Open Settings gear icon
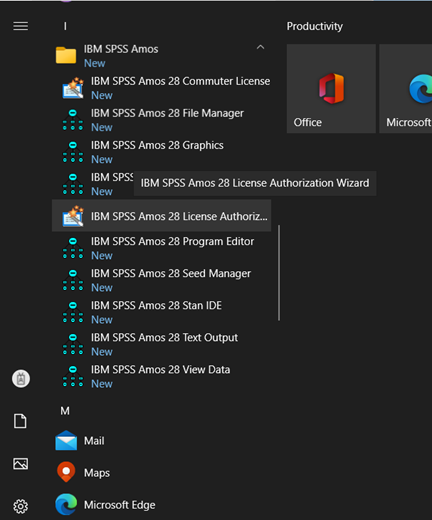The image size is (432, 520). tap(20, 506)
